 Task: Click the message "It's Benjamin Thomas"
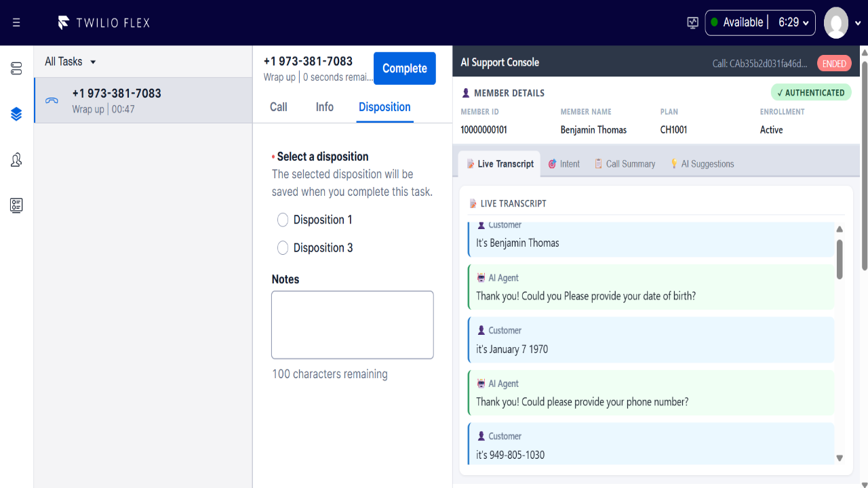tap(517, 243)
